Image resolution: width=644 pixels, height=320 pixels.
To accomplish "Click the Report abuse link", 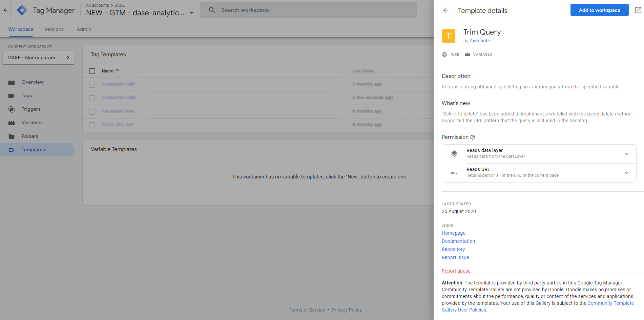I will click(x=456, y=271).
